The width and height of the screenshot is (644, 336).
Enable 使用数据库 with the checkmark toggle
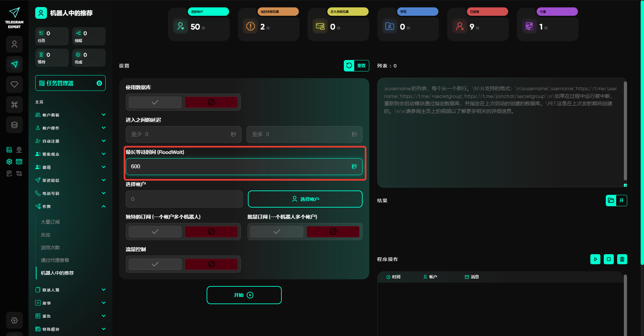click(x=155, y=102)
